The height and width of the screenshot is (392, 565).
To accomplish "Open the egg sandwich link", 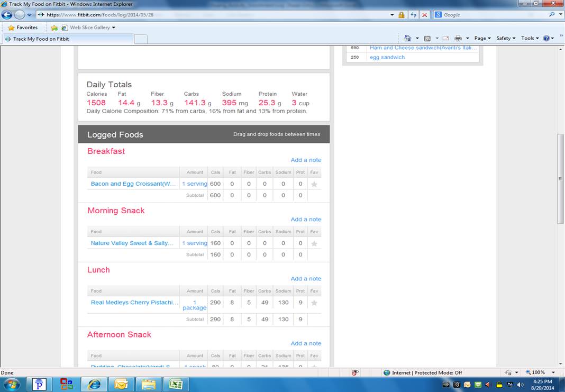I will pos(387,57).
